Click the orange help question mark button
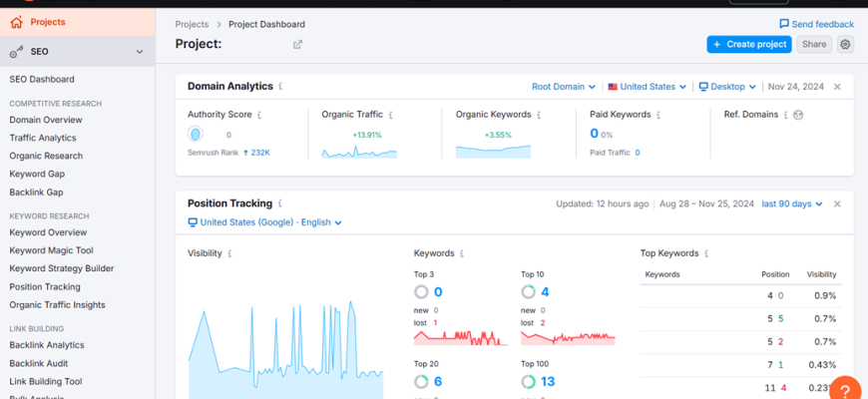This screenshot has height=399, width=868. click(x=844, y=389)
